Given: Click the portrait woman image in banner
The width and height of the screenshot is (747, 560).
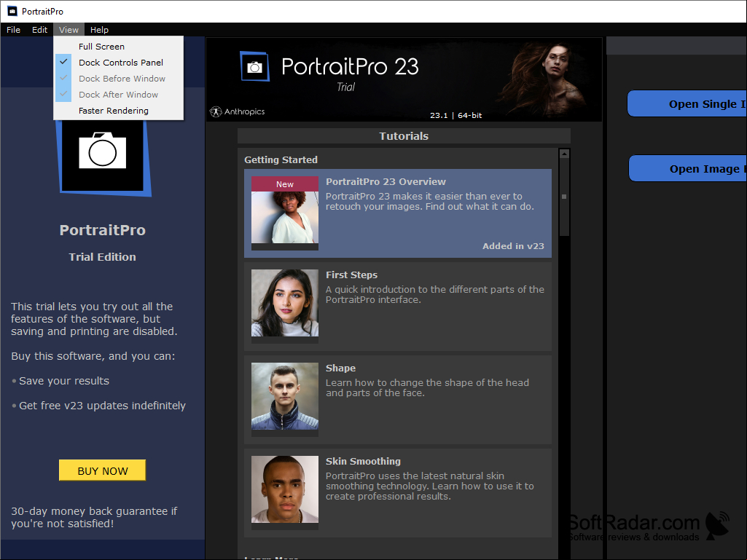Looking at the screenshot, I should (545, 79).
